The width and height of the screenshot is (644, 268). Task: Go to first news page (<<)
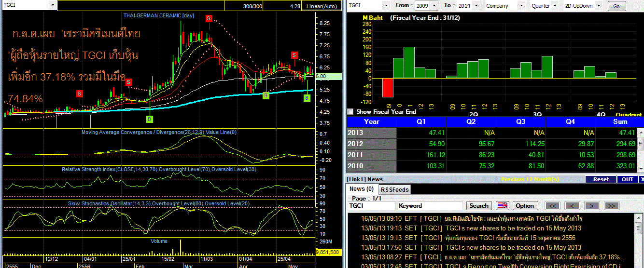pyautogui.click(x=552, y=205)
